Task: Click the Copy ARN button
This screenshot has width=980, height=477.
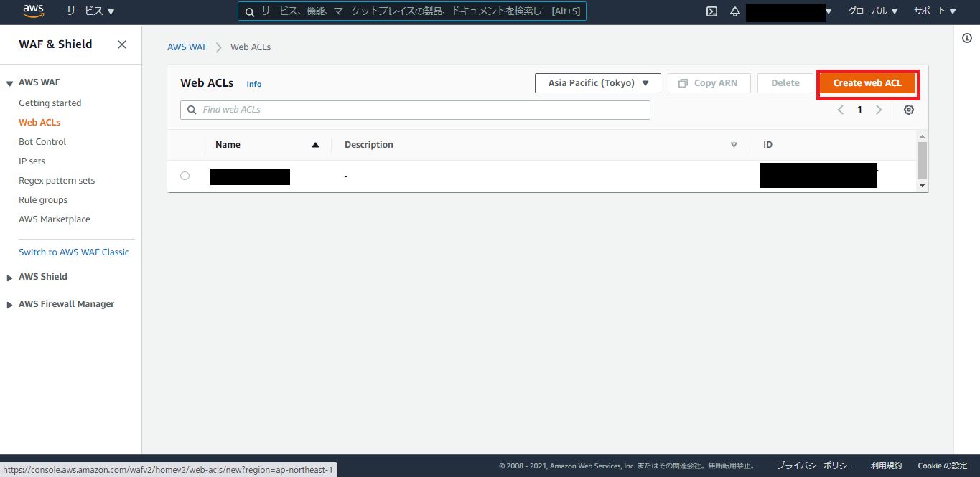Action: (x=709, y=83)
